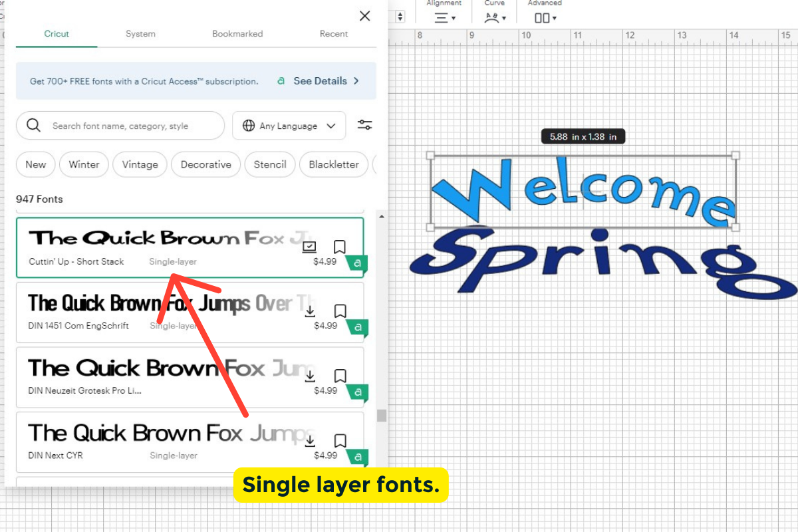Filter fonts by New
The height and width of the screenshot is (532, 798).
point(36,165)
